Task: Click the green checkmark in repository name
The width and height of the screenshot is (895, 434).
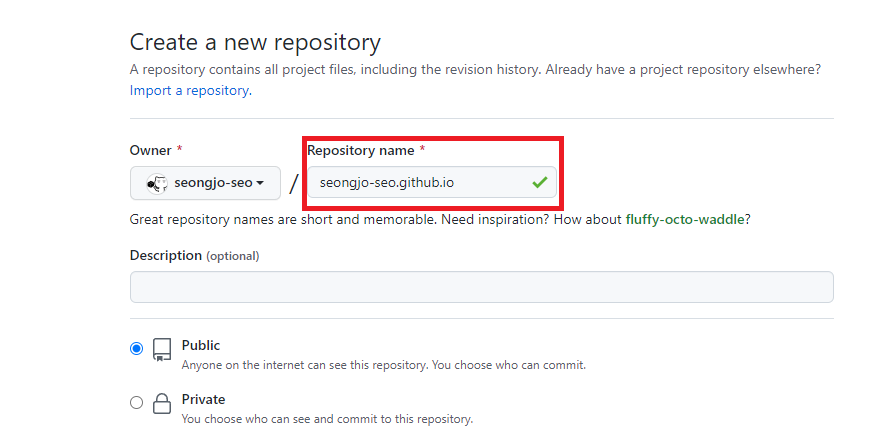Action: (x=539, y=183)
